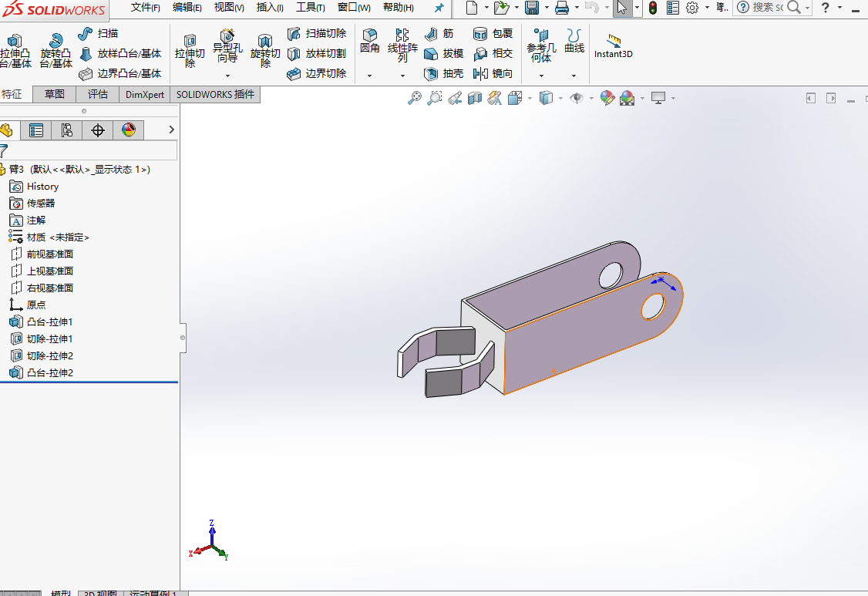Image resolution: width=868 pixels, height=596 pixels.
Task: Click the Print icon
Action: (x=562, y=8)
